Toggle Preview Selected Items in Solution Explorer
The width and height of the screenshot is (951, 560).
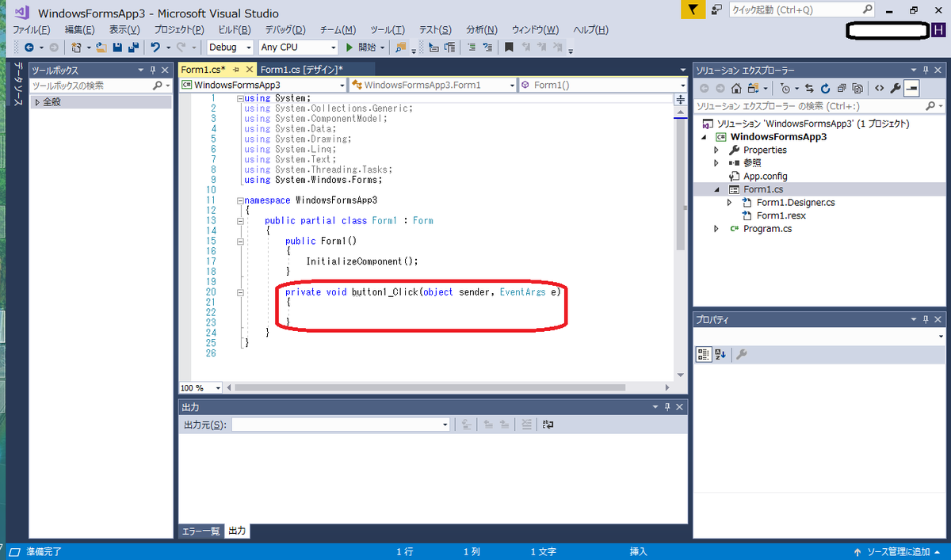point(911,88)
